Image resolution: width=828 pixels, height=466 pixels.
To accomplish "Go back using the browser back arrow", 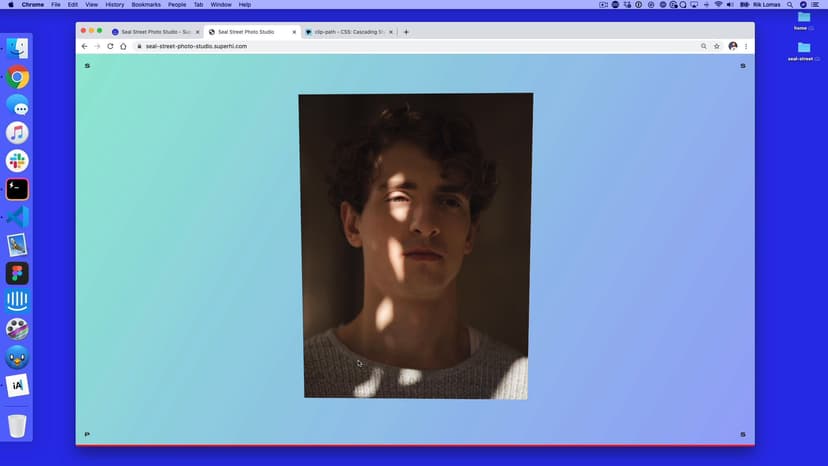I will click(85, 46).
